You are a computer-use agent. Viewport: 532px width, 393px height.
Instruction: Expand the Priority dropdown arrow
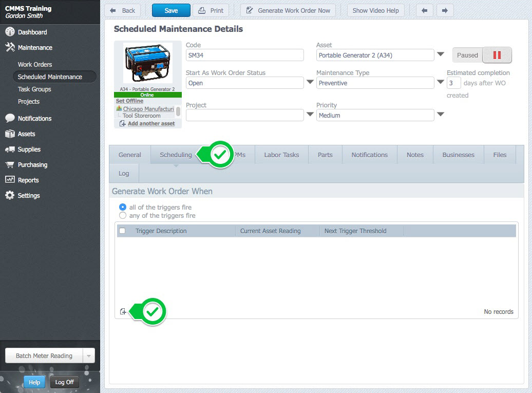click(x=441, y=115)
